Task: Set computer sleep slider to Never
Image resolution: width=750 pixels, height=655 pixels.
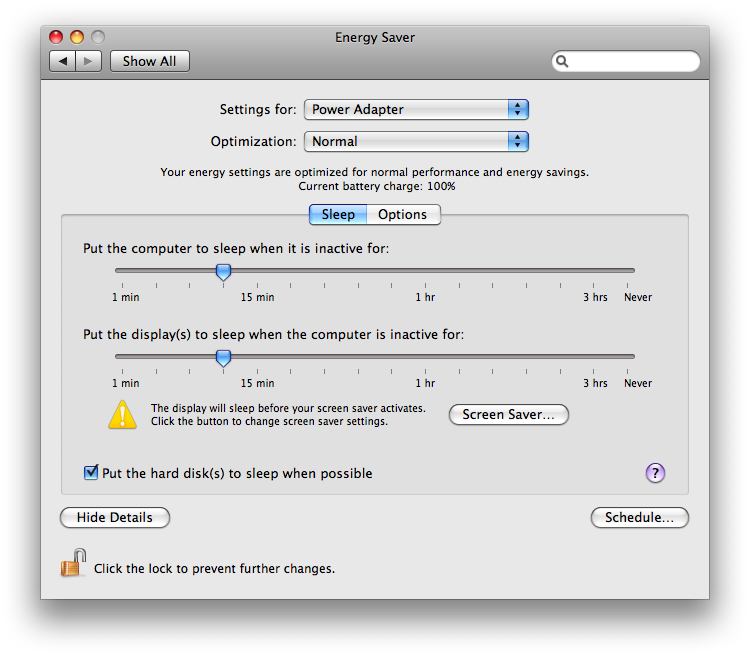Action: coord(627,270)
